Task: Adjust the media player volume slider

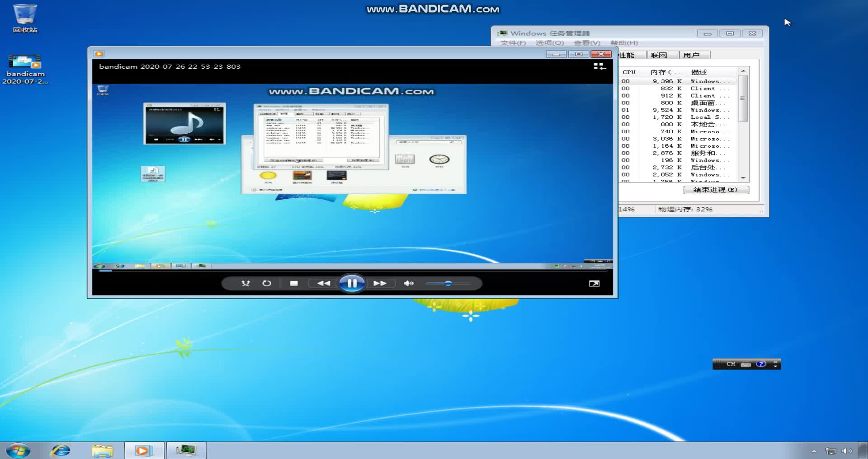Action: pyautogui.click(x=448, y=283)
